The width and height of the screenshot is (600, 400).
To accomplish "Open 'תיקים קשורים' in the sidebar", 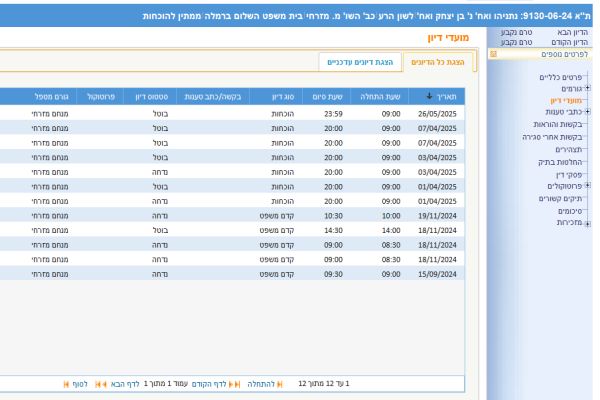I will point(561,199).
